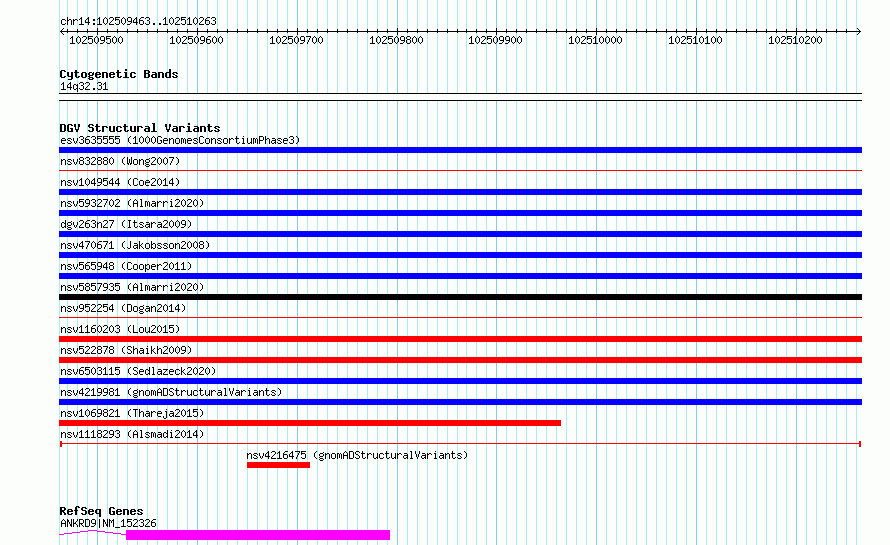The height and width of the screenshot is (545, 890).
Task: Select the blue bar under dgv263n27
Action: (460, 234)
